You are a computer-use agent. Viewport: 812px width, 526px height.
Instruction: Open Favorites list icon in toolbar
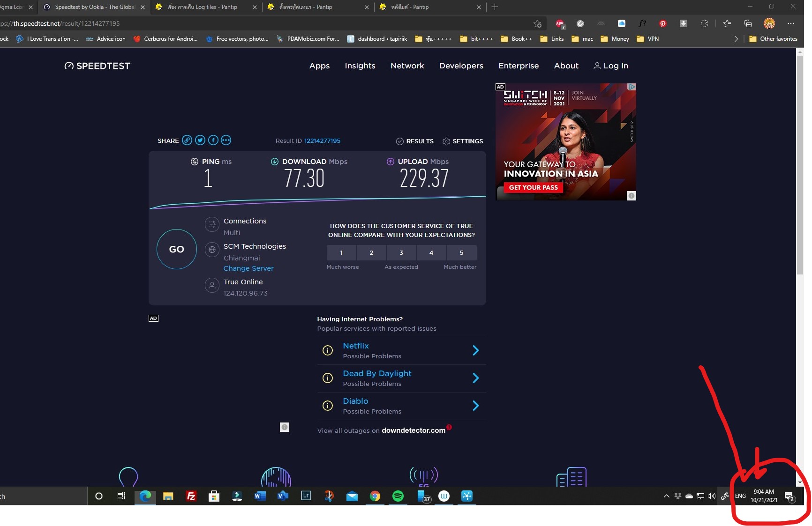click(x=727, y=23)
